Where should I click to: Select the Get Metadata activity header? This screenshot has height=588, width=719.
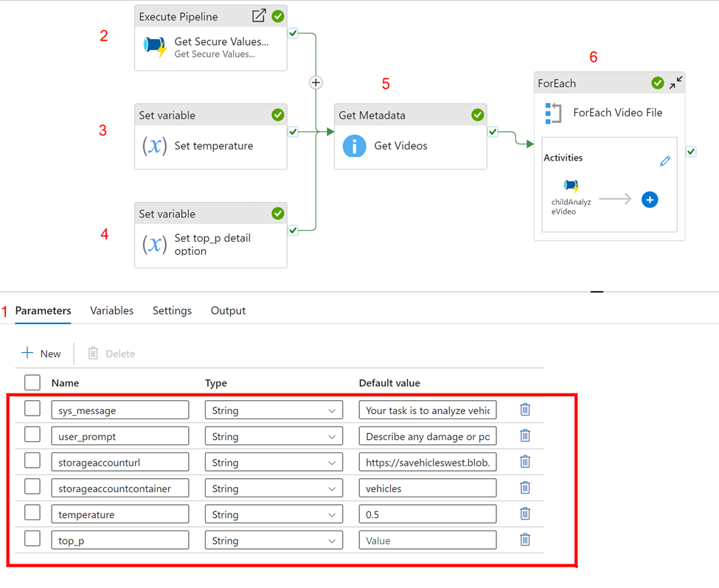411,115
